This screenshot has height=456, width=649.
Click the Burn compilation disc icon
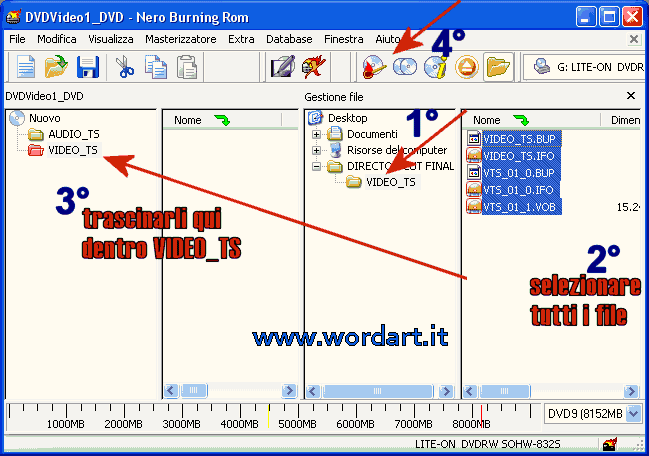coord(374,67)
